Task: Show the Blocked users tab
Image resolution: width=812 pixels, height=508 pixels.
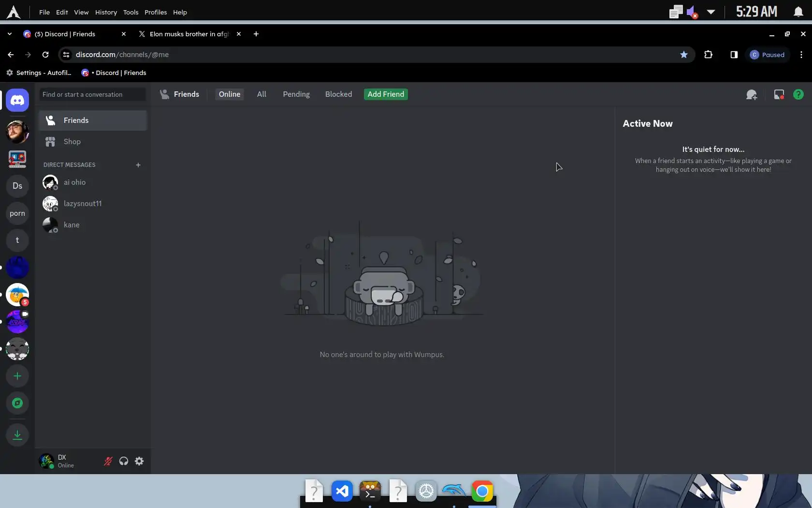Action: (x=338, y=94)
